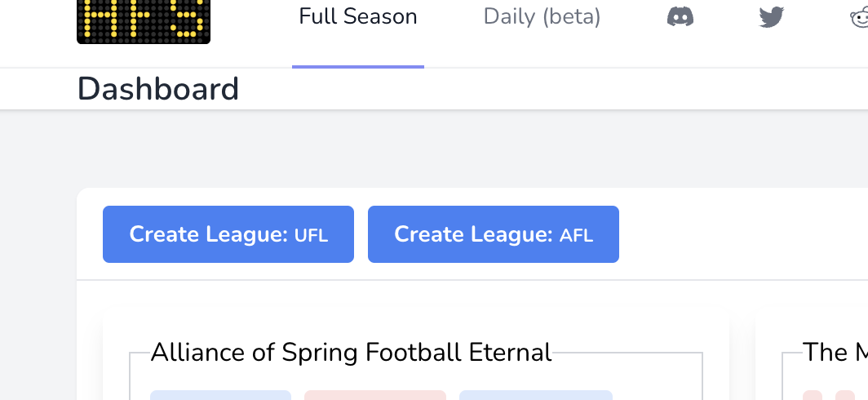Click empty panel space right of AFL button
Screen dimensions: 868x400
734,234
